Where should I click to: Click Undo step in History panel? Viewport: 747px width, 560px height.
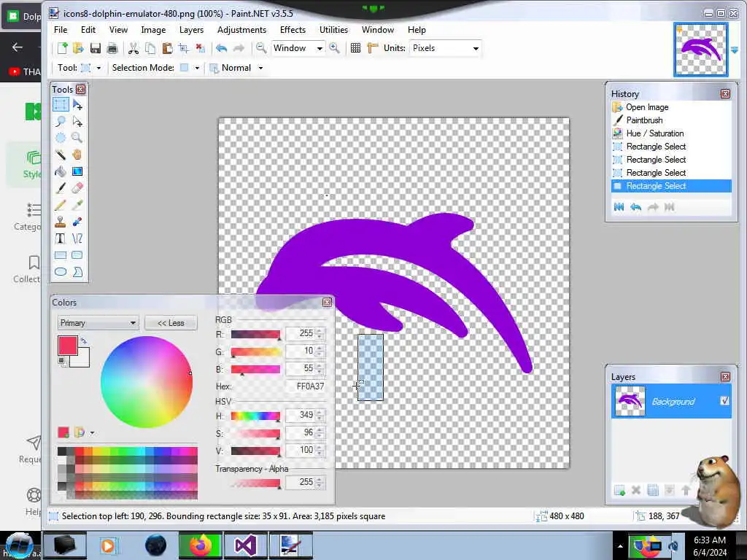(635, 206)
